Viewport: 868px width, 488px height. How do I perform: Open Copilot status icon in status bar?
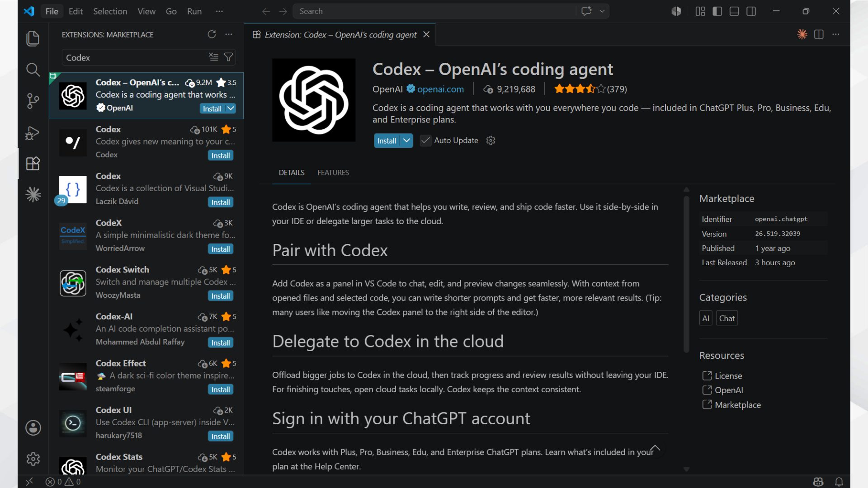click(x=818, y=482)
